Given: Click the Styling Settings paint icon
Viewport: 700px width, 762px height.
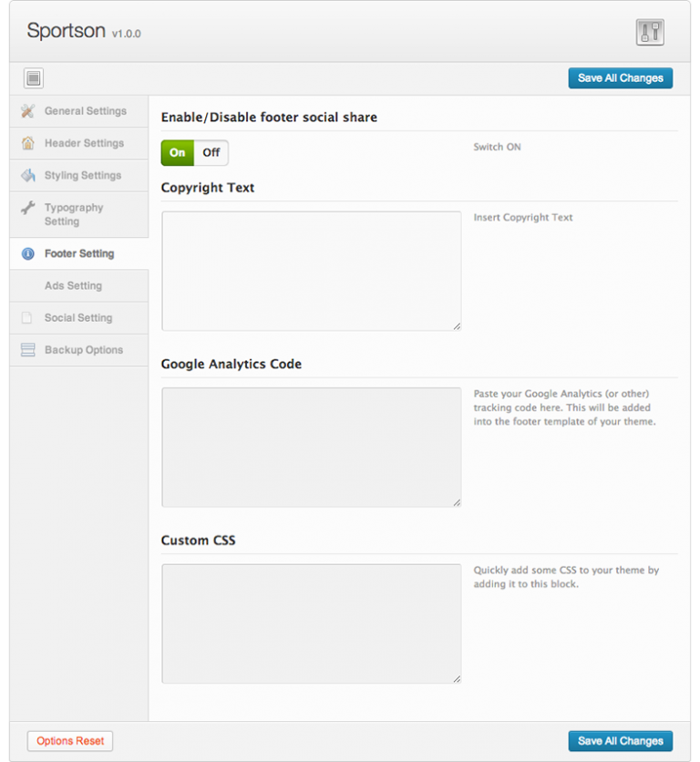Looking at the screenshot, I should click(27, 175).
